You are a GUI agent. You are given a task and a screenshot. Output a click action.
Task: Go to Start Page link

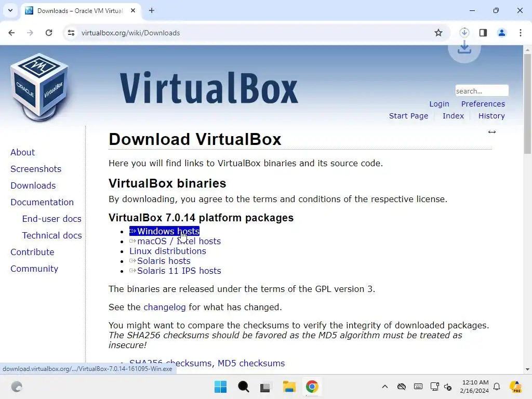[408, 116]
